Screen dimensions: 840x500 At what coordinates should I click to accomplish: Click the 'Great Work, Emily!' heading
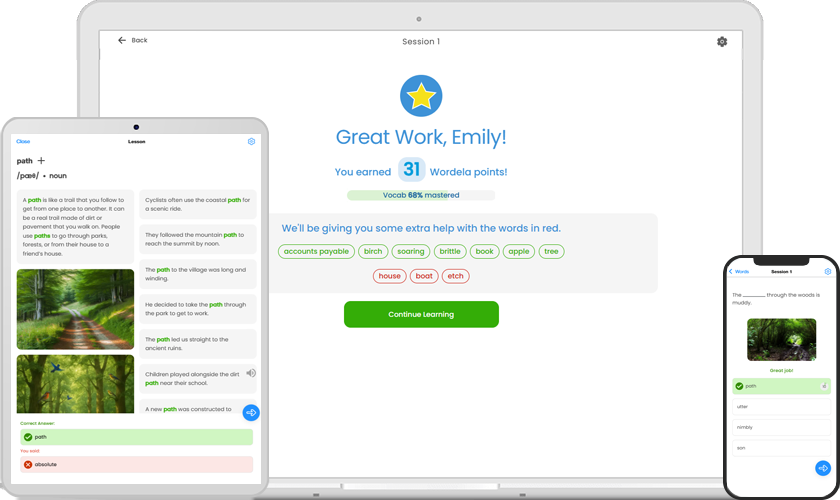click(421, 137)
